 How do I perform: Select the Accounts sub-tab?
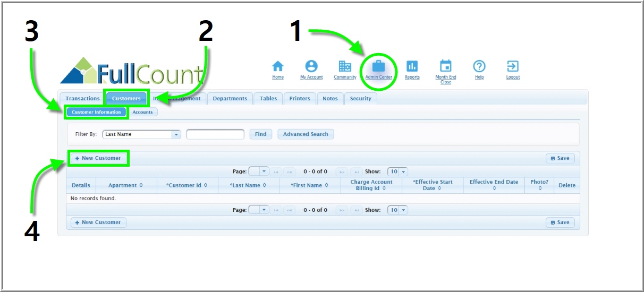(142, 112)
